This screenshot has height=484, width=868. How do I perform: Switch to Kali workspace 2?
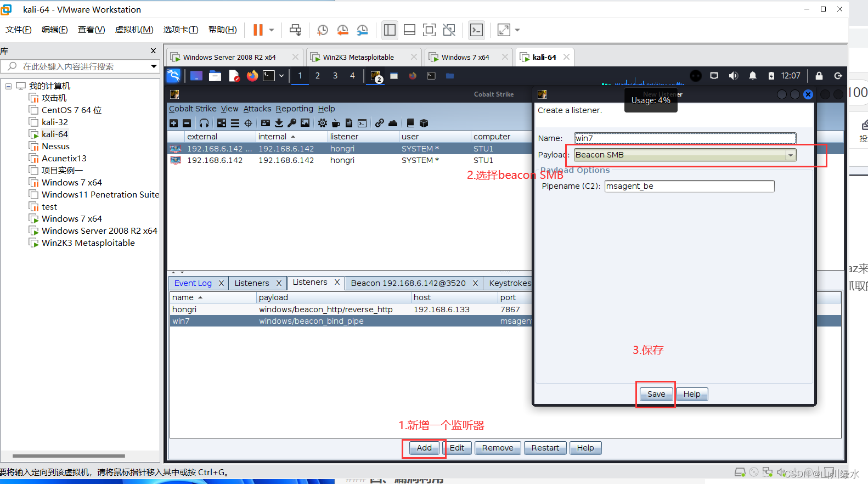click(318, 76)
